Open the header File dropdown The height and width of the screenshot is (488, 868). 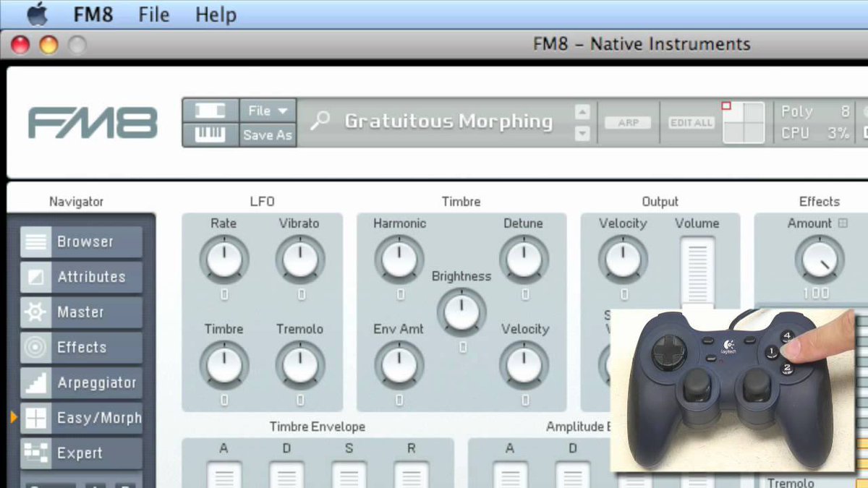[x=268, y=111]
